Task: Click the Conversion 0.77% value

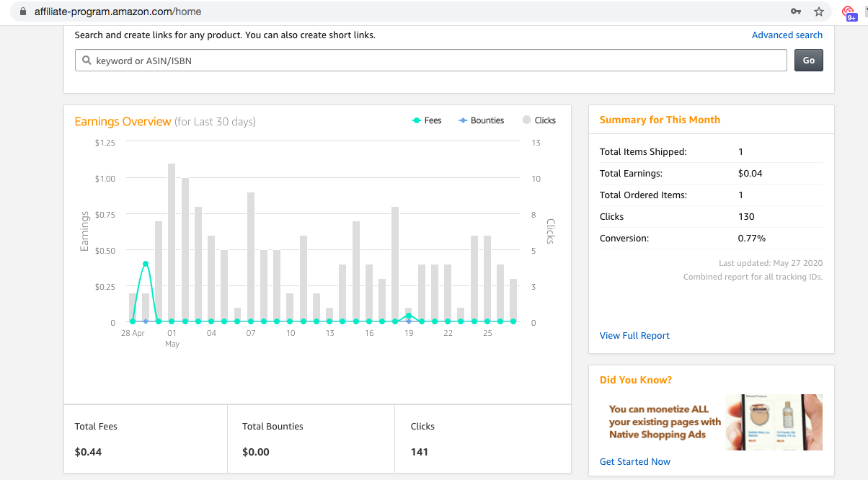Action: click(x=752, y=238)
